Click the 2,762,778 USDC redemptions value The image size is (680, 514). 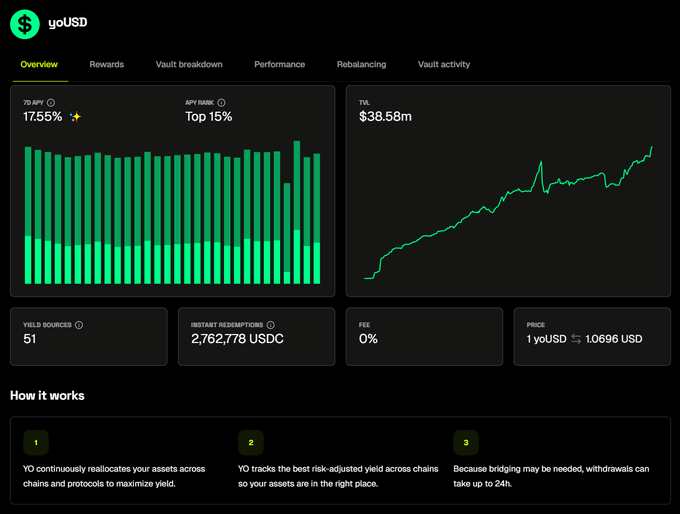point(238,339)
